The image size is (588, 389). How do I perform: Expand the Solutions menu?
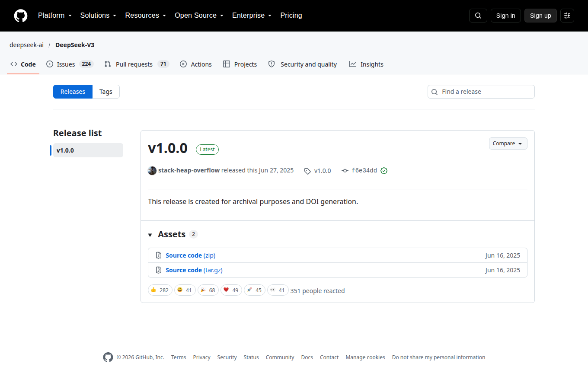pyautogui.click(x=98, y=16)
